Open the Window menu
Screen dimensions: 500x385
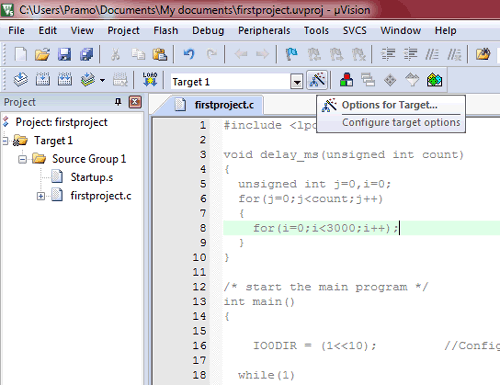point(401,31)
